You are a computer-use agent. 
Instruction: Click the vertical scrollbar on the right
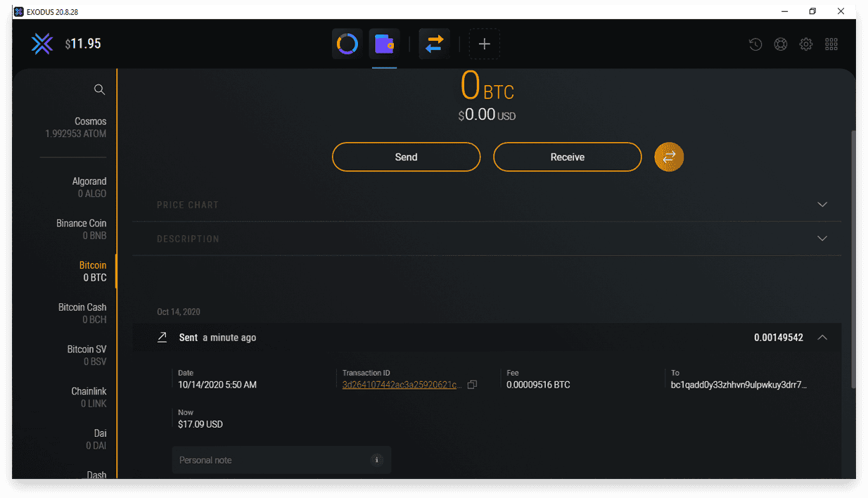853,259
